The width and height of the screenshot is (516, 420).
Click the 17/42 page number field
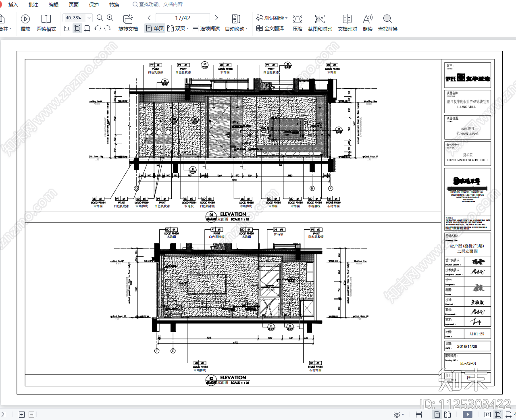pyautogui.click(x=183, y=18)
